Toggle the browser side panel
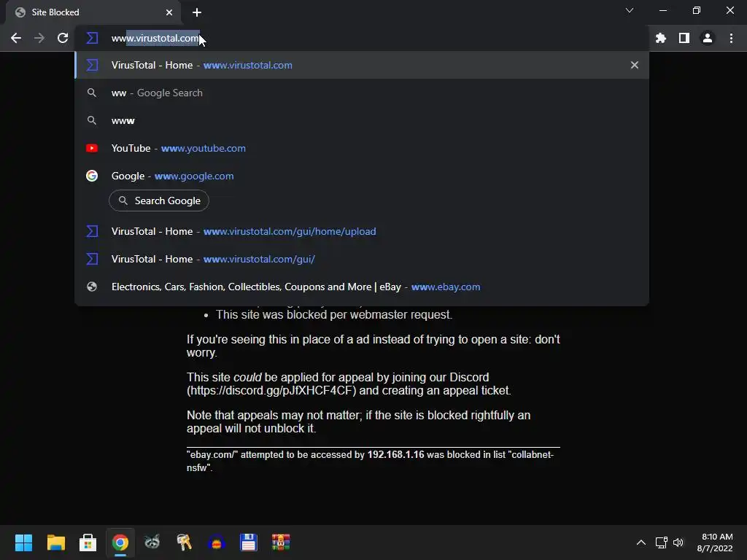Screen dimensions: 747x560 pyautogui.click(x=684, y=38)
